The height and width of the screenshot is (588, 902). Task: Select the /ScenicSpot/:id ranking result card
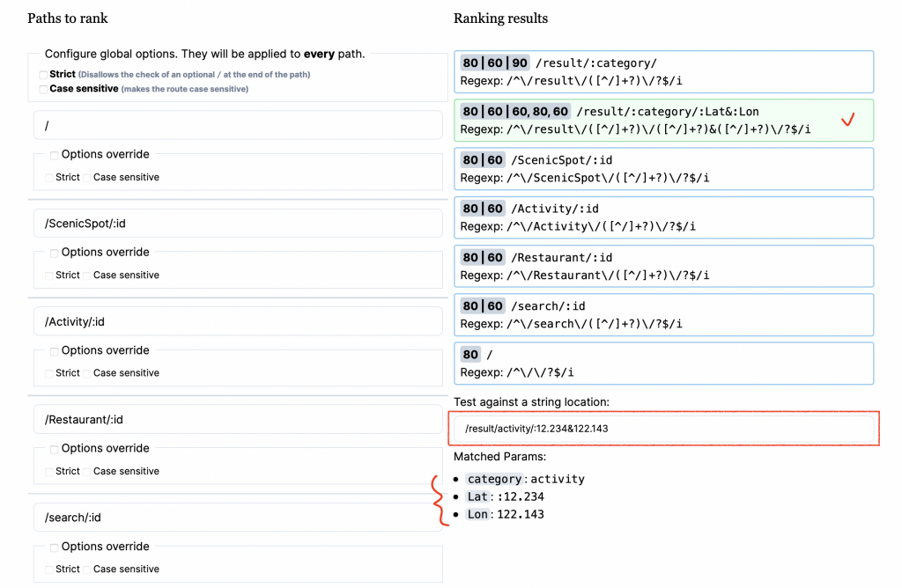point(663,169)
